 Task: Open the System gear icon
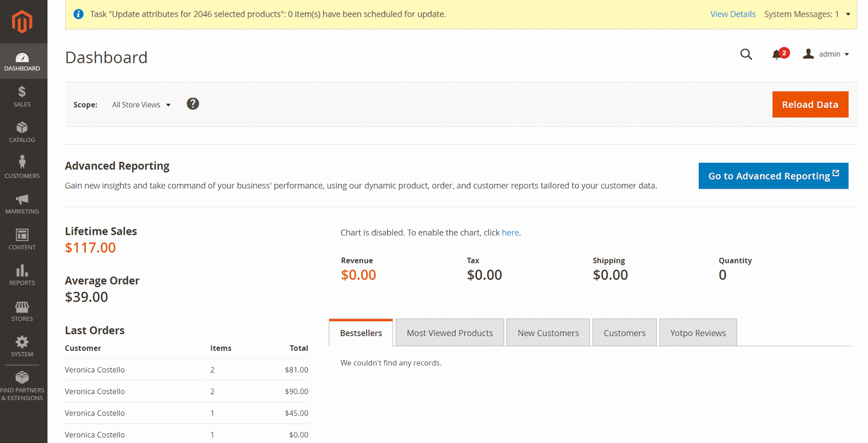pos(22,342)
